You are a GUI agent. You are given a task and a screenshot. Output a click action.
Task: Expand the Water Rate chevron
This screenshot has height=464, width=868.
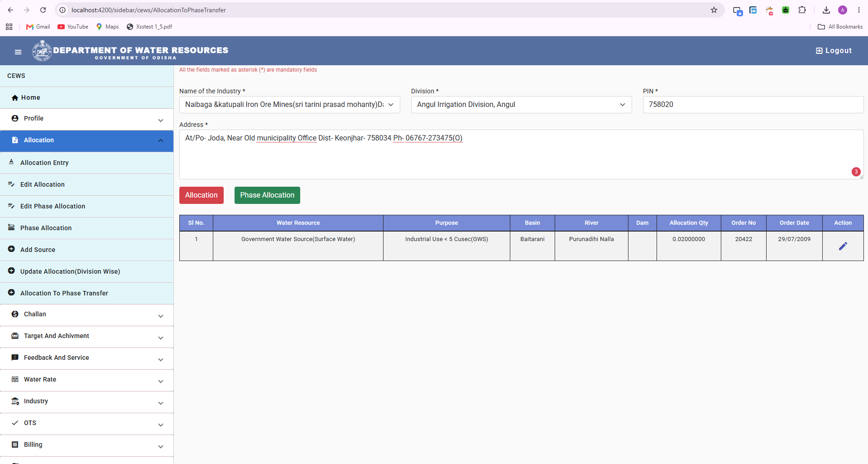[x=161, y=381]
